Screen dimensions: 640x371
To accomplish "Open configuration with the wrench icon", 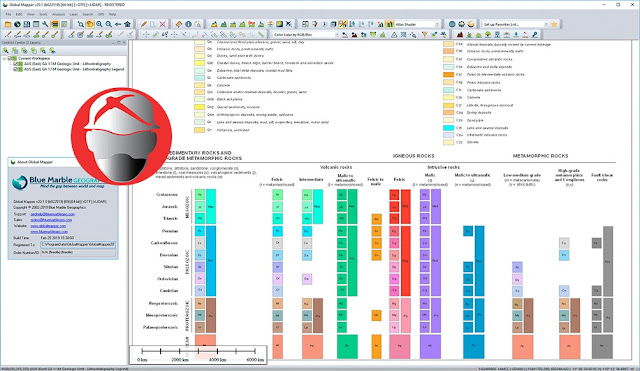I will tap(45, 24).
